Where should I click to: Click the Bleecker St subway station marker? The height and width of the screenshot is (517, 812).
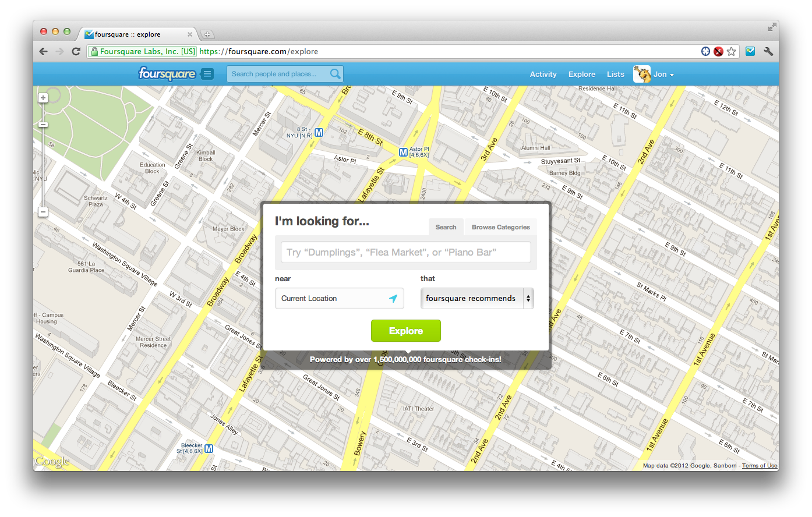209,448
